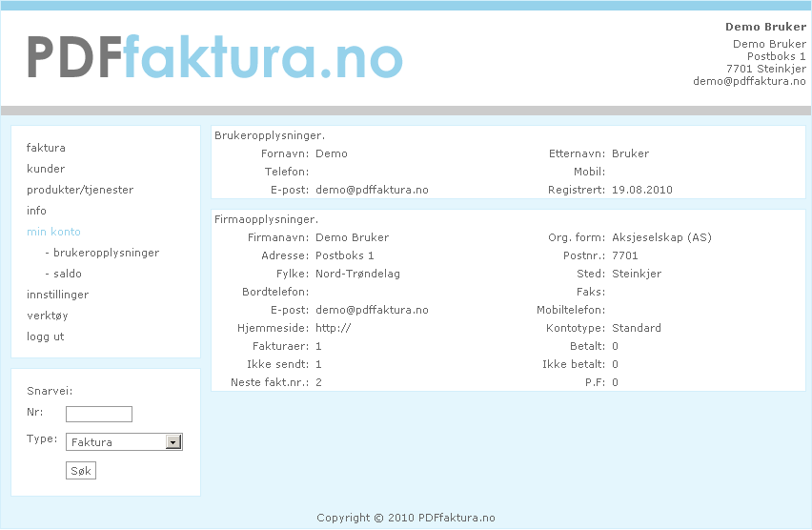Select the Hjemmeside value http://

tap(333, 328)
